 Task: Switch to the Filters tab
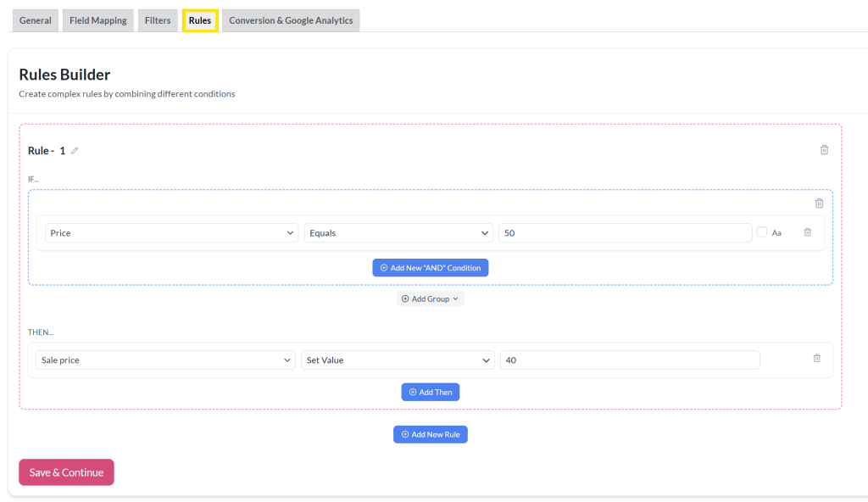(x=158, y=20)
